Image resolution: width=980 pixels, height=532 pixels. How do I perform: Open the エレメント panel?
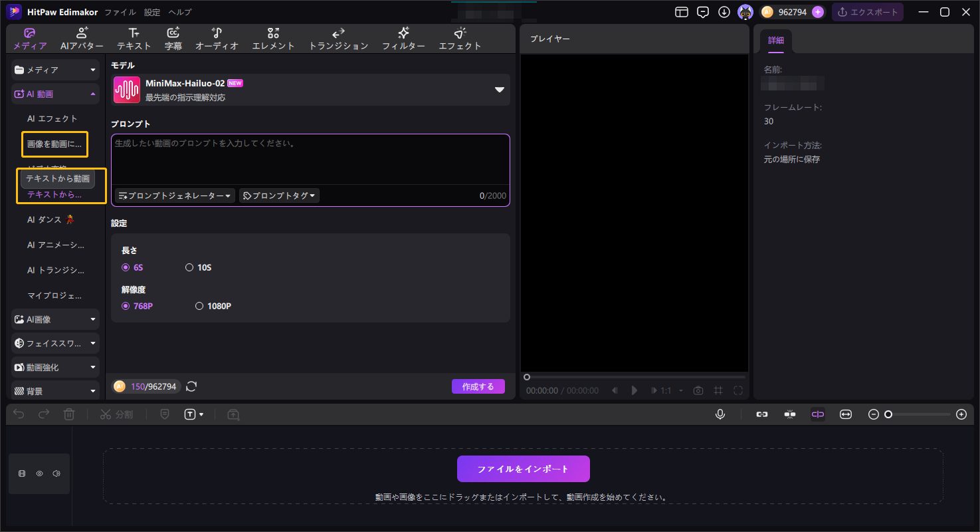(x=273, y=38)
